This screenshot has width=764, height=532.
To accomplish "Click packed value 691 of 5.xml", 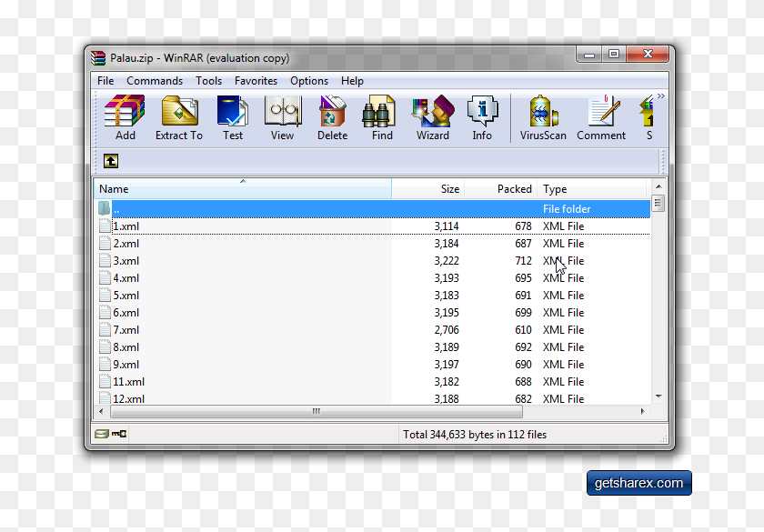I will click(523, 296).
